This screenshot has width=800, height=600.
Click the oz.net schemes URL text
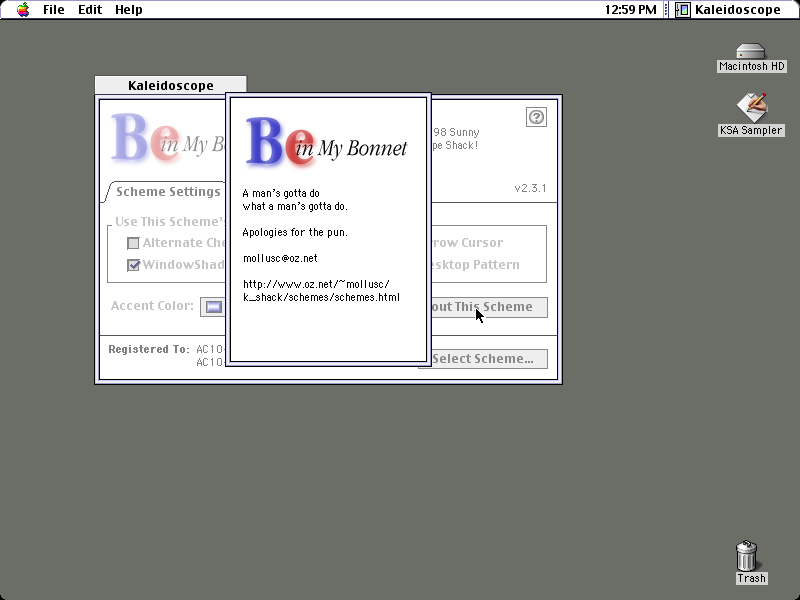coord(321,291)
